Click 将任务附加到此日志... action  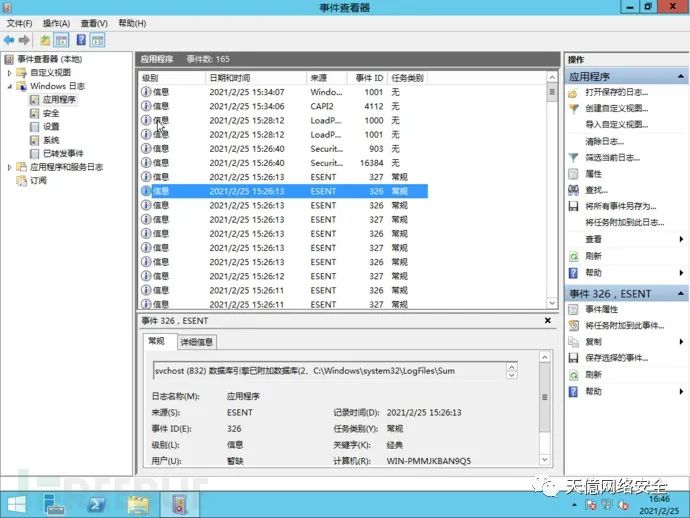tap(624, 222)
